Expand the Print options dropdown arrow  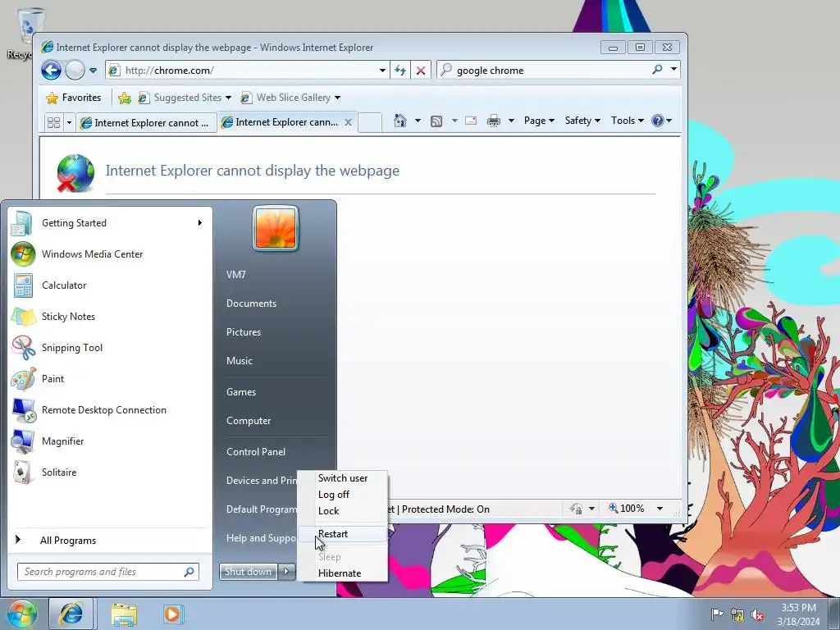tap(511, 121)
